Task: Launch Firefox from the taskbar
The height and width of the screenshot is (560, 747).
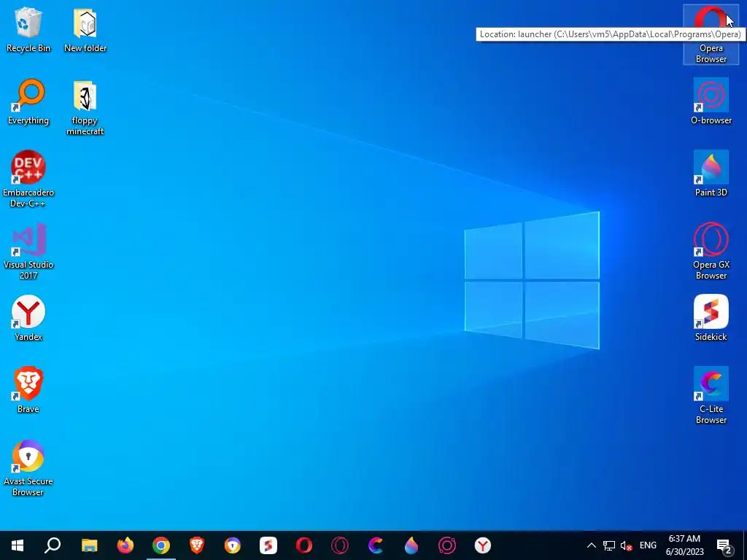Action: point(125,545)
